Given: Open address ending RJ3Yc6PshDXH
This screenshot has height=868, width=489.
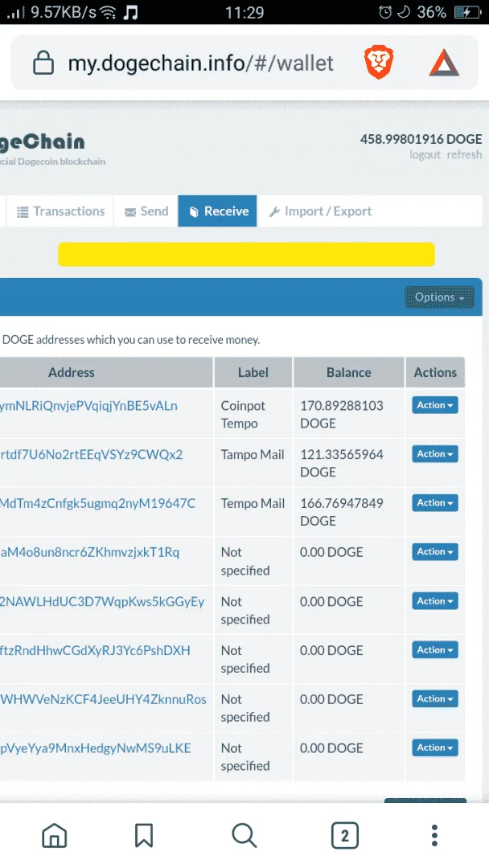Looking at the screenshot, I should [95, 650].
